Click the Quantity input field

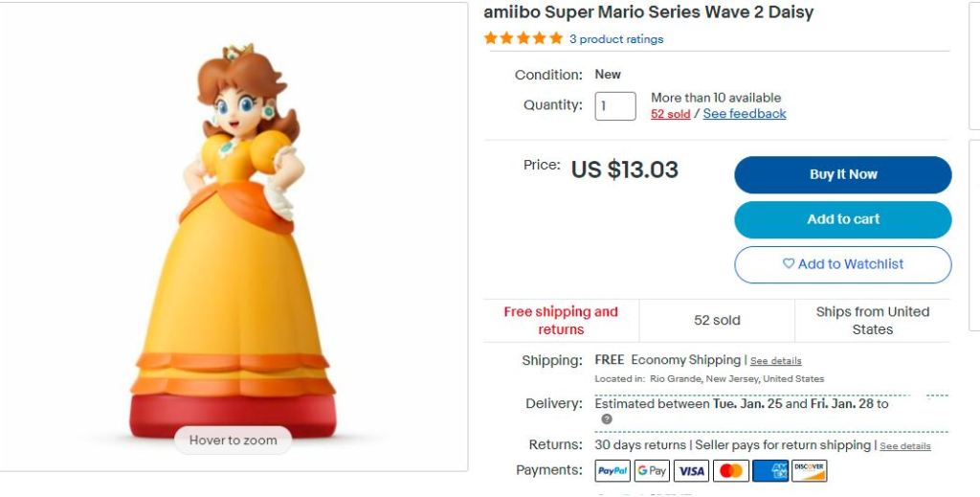pos(615,105)
